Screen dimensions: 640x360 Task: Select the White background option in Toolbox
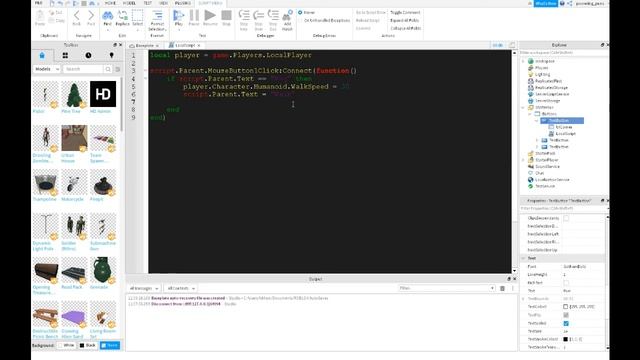[x=67, y=345]
